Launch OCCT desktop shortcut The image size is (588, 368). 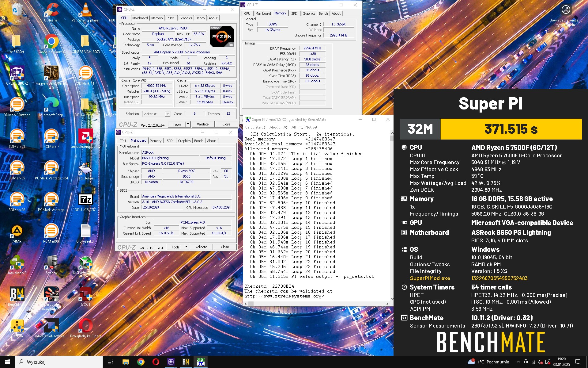point(86,297)
